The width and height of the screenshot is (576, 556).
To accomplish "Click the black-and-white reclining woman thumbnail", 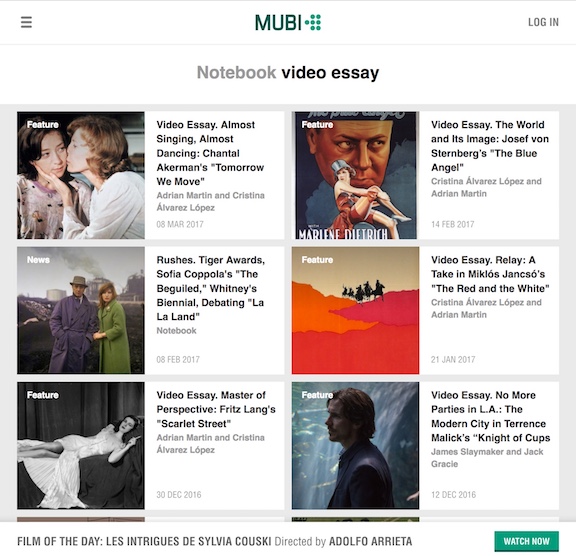I will click(81, 445).
